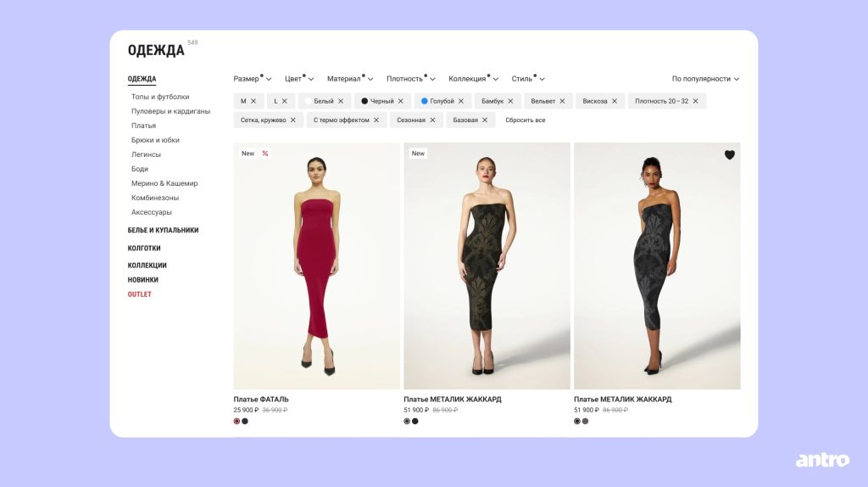Click the red percent sale badge
The height and width of the screenshot is (487, 868).
(265, 154)
